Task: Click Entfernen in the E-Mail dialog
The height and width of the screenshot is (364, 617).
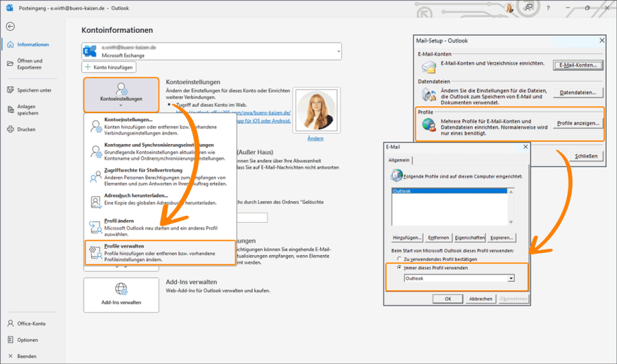Action: click(438, 238)
